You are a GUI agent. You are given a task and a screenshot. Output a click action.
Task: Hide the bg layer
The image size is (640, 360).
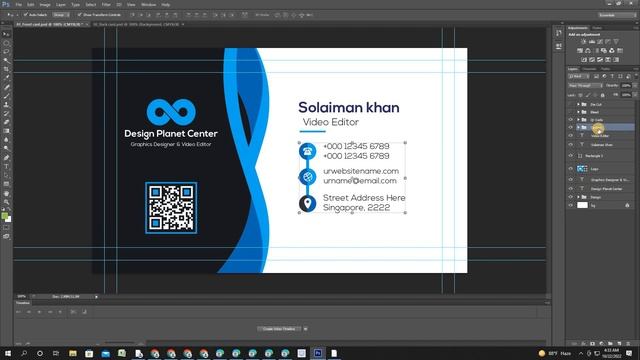pyautogui.click(x=571, y=205)
